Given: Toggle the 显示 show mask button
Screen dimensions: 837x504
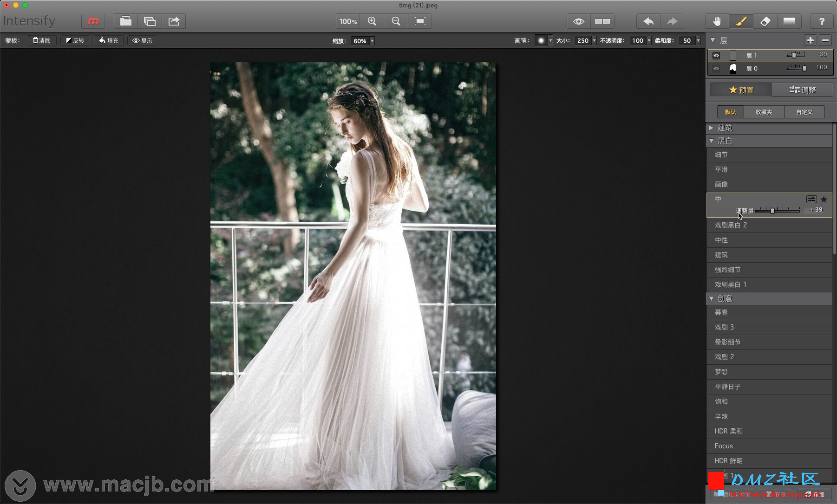Looking at the screenshot, I should 142,41.
